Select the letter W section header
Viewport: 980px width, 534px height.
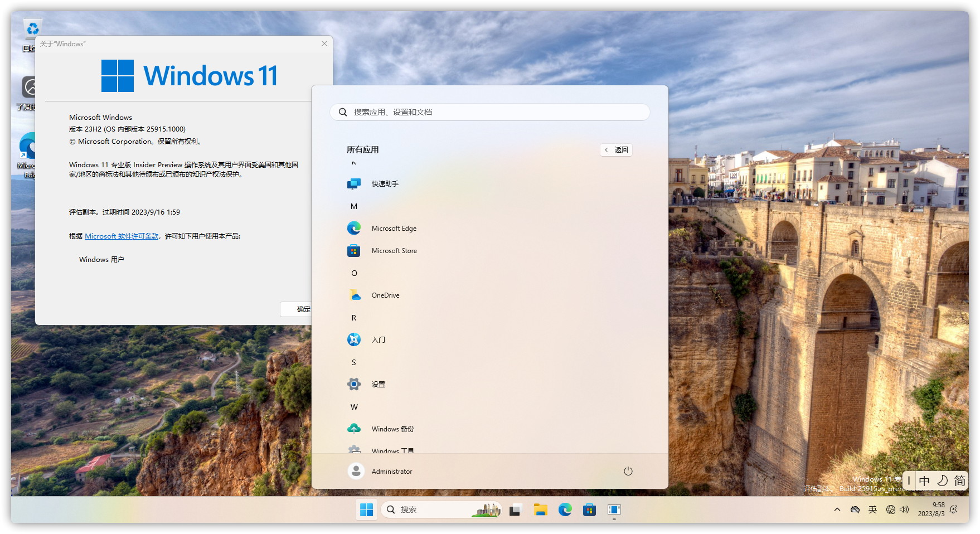coord(354,407)
